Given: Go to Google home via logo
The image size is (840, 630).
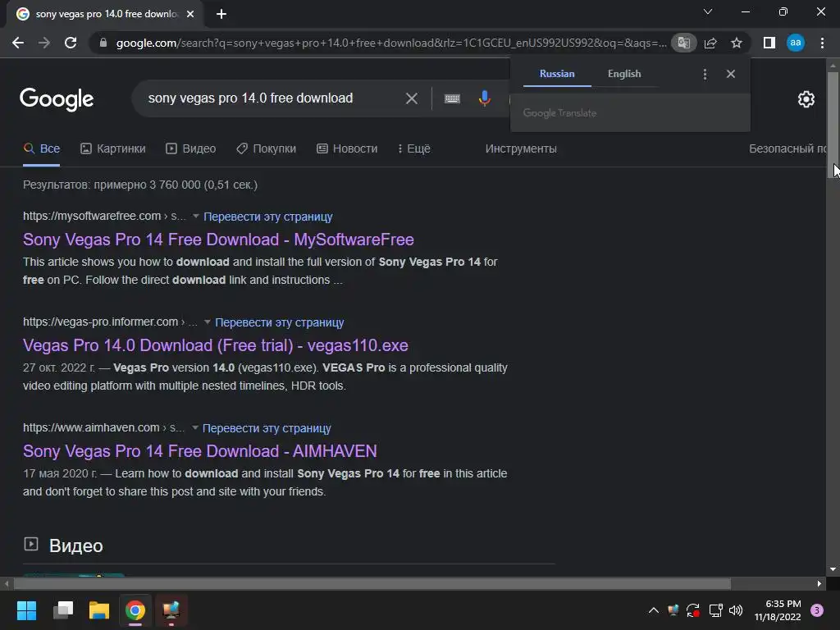Looking at the screenshot, I should (x=57, y=99).
